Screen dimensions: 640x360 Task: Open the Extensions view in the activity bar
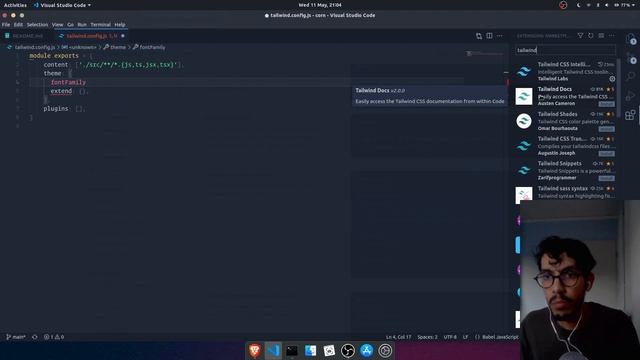[630, 115]
